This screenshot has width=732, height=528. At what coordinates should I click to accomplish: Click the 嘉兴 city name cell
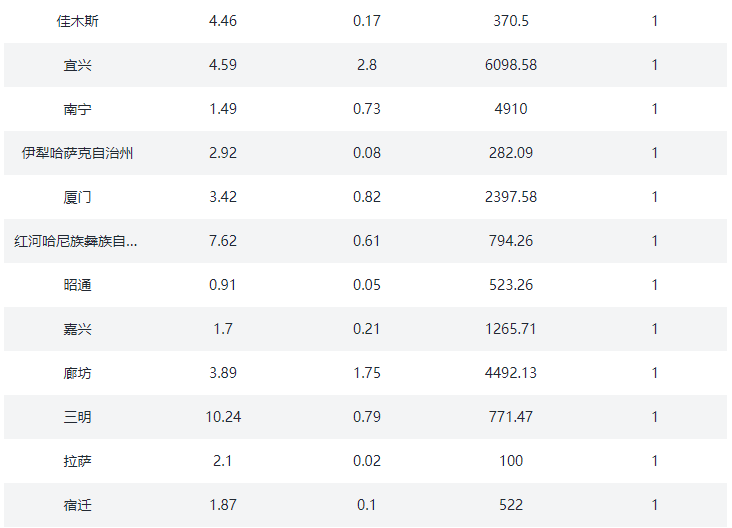pyautogui.click(x=77, y=329)
